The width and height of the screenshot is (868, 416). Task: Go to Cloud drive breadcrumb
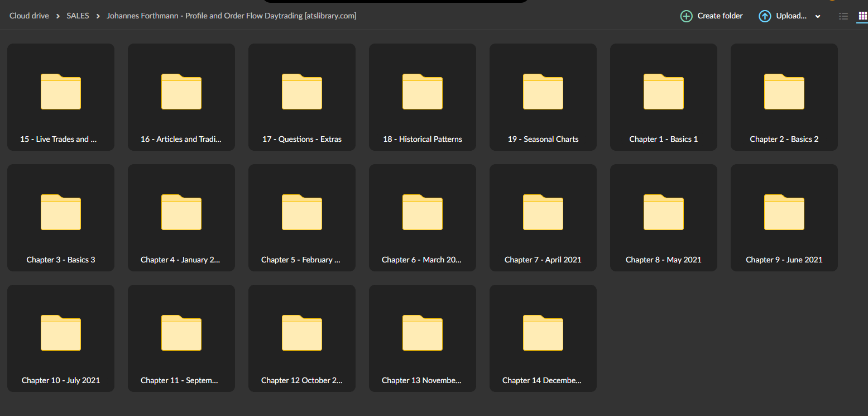click(x=29, y=16)
